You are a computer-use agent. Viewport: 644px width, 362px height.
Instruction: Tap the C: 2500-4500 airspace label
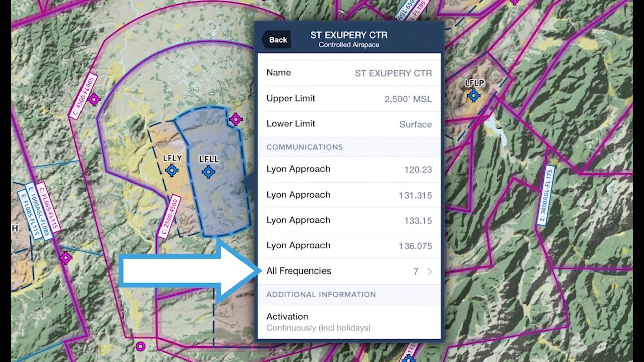[x=169, y=218]
